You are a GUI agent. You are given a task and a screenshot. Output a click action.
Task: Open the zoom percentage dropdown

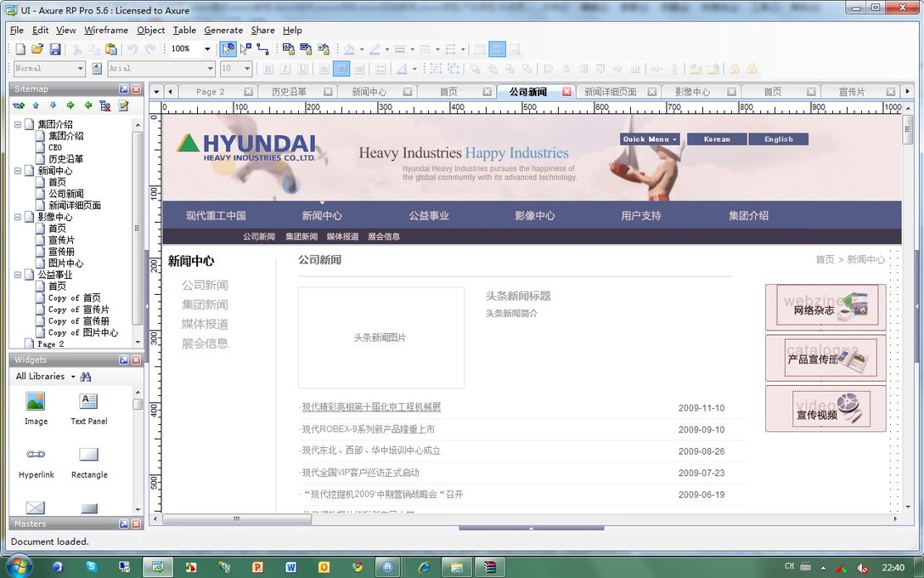(207, 49)
